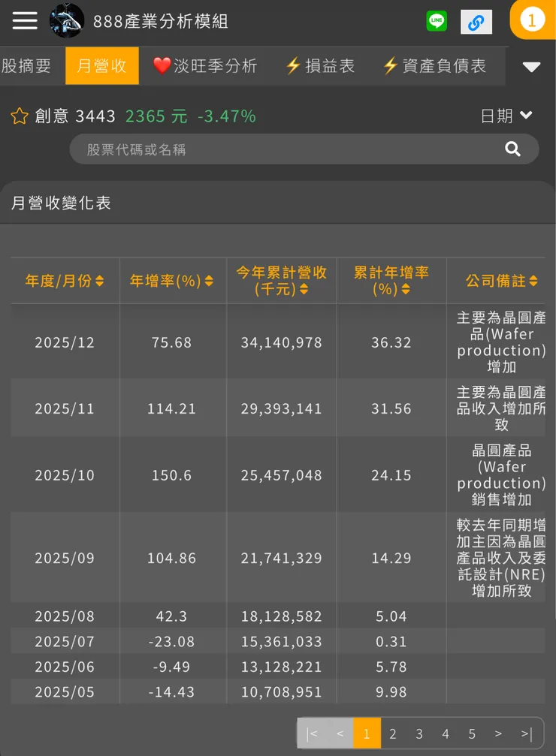Click growth rate 75.68
The image size is (556, 756).
point(171,342)
